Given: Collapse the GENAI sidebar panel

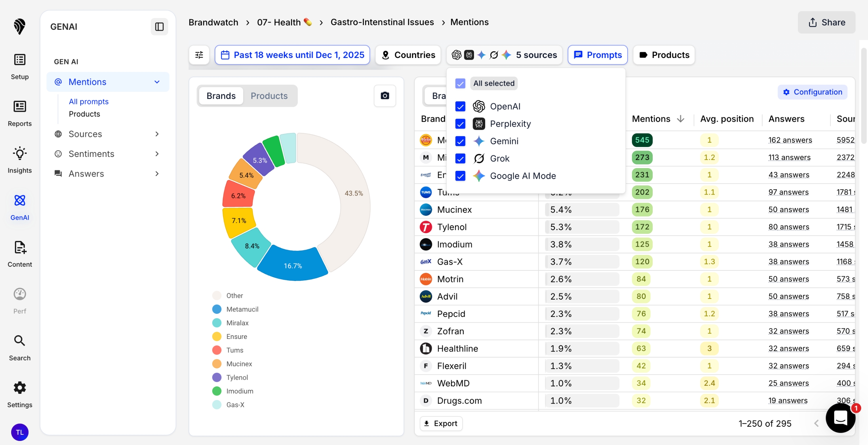Looking at the screenshot, I should (159, 26).
